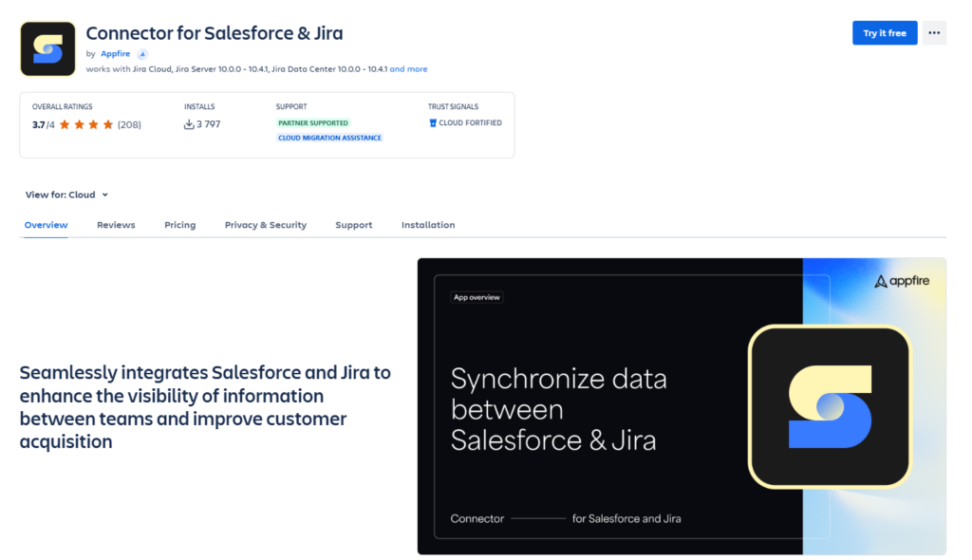Click the installs download icon
Viewport: 972px width, 560px height.
click(189, 124)
